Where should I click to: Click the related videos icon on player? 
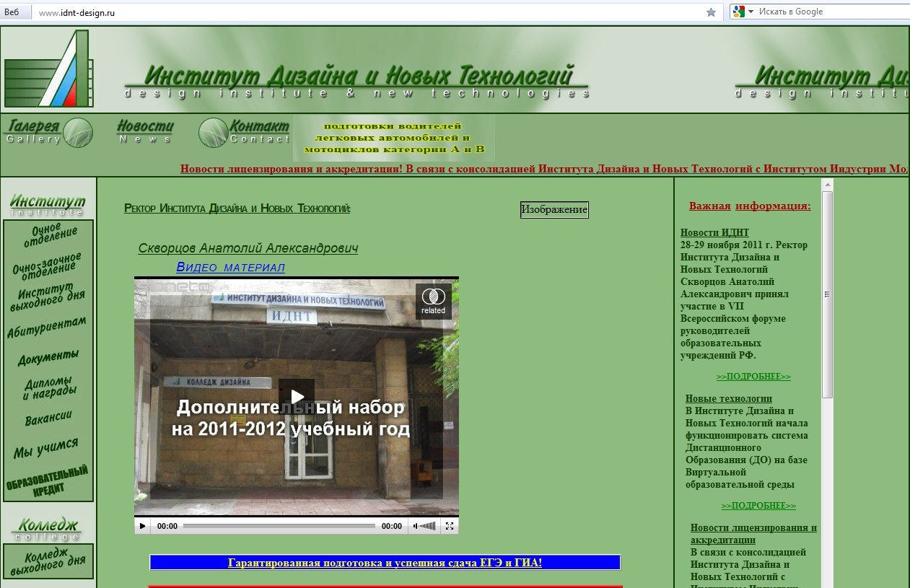click(x=433, y=301)
